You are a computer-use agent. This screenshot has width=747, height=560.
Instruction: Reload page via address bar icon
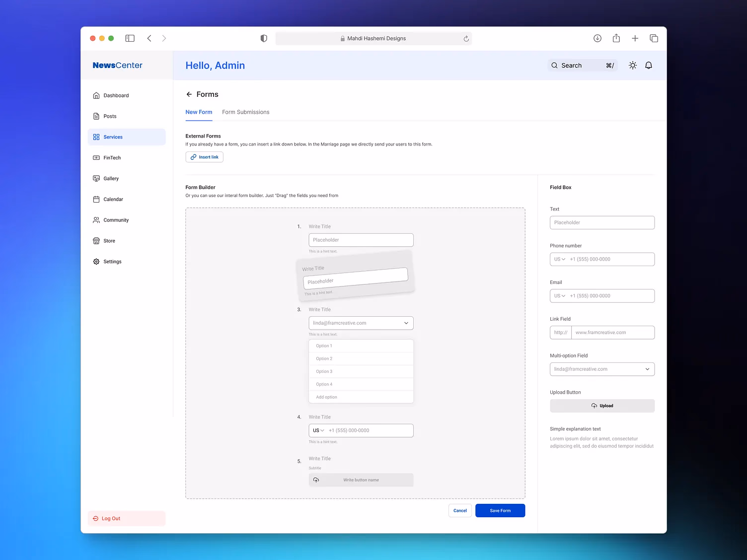466,39
